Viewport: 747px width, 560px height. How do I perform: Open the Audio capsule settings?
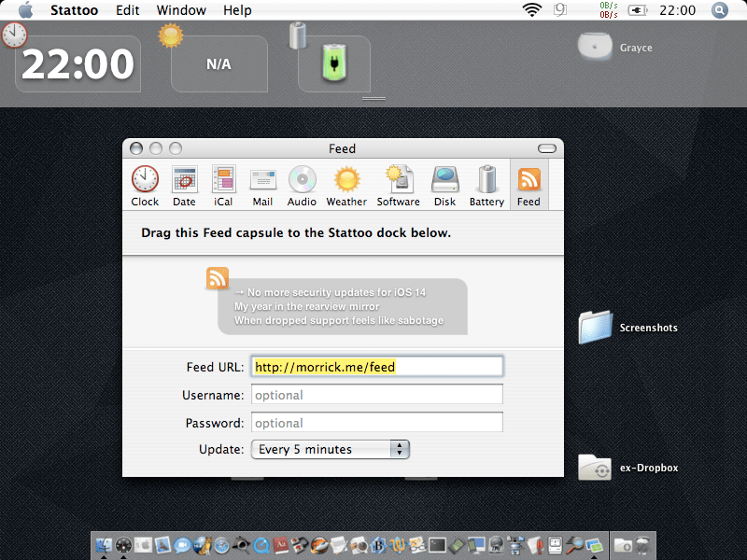[302, 186]
